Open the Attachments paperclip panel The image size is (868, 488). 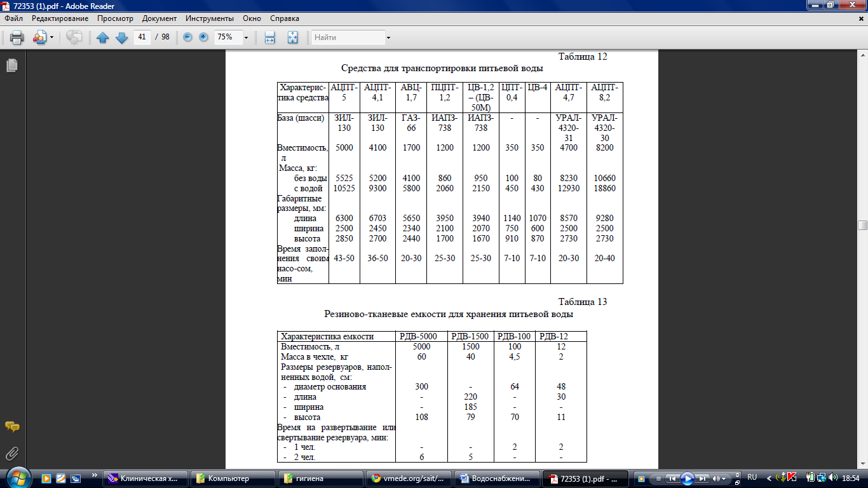coord(11,454)
